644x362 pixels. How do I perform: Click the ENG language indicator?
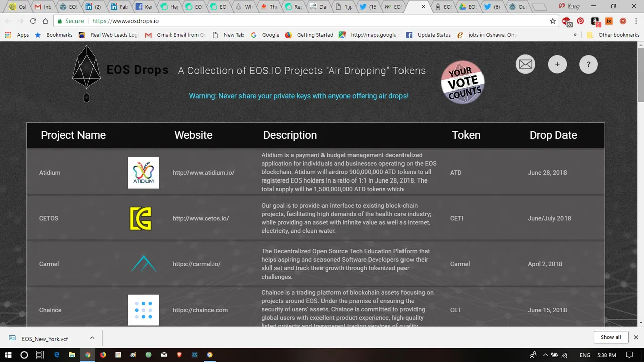point(585,355)
